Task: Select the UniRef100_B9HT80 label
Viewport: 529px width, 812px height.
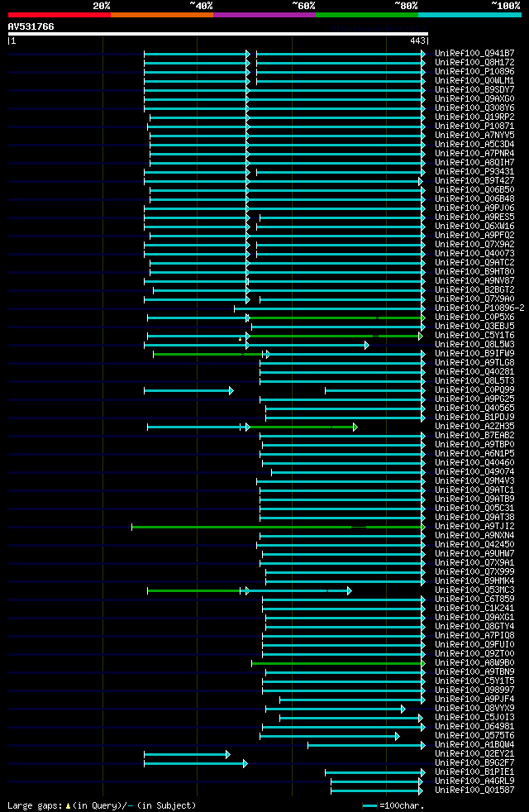Action: click(474, 272)
